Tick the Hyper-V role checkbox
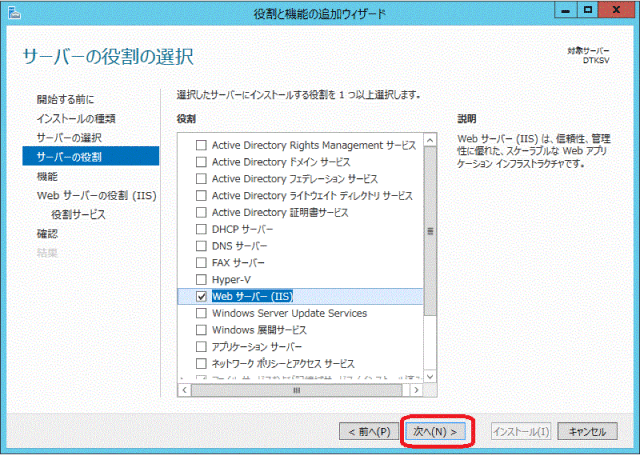The image size is (640, 455). (x=201, y=280)
